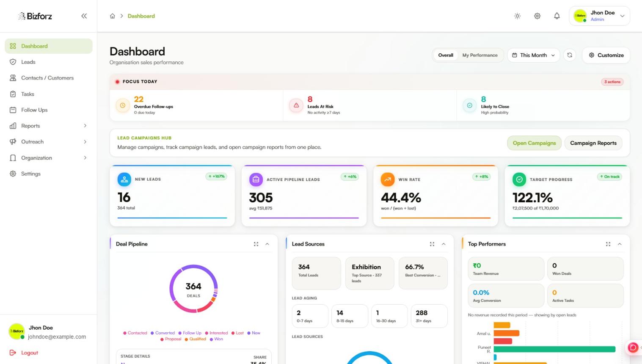The image size is (642, 364).
Task: Click the Customize button
Action: (x=606, y=55)
